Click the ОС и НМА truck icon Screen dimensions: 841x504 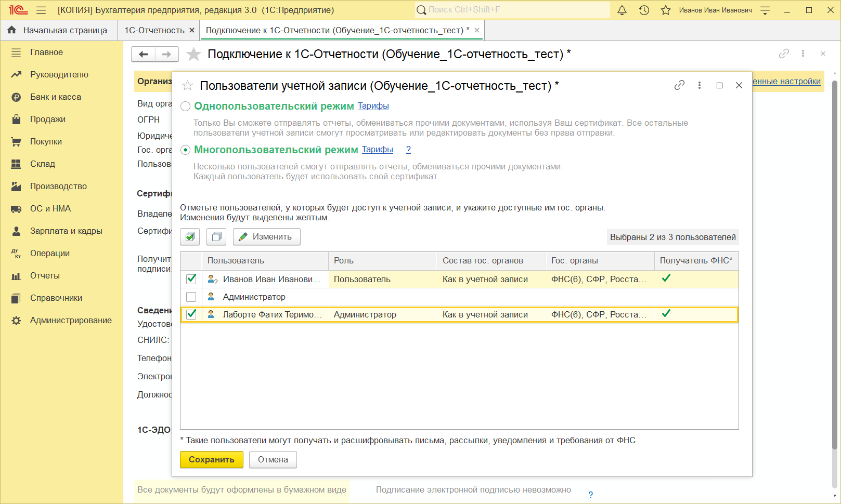coord(16,209)
